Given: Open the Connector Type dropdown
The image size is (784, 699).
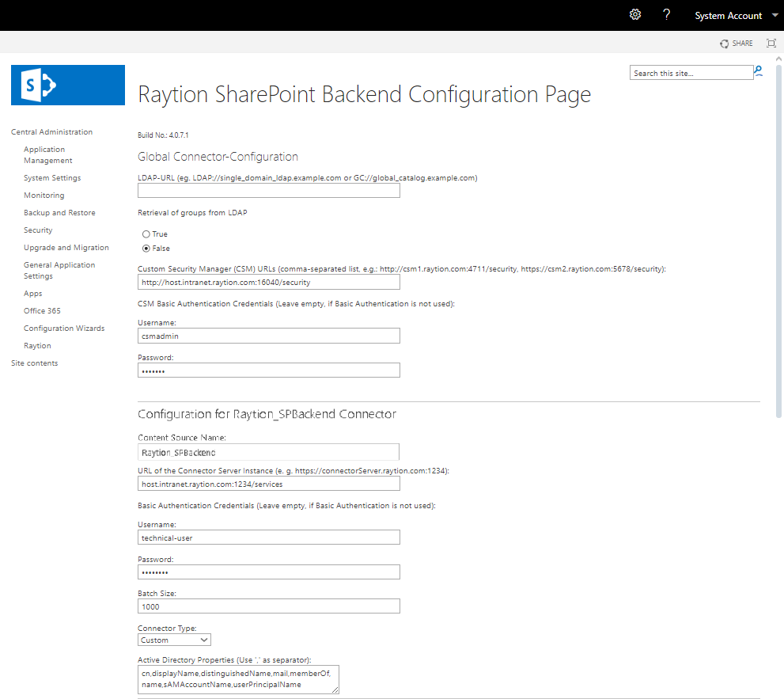Looking at the screenshot, I should click(174, 640).
